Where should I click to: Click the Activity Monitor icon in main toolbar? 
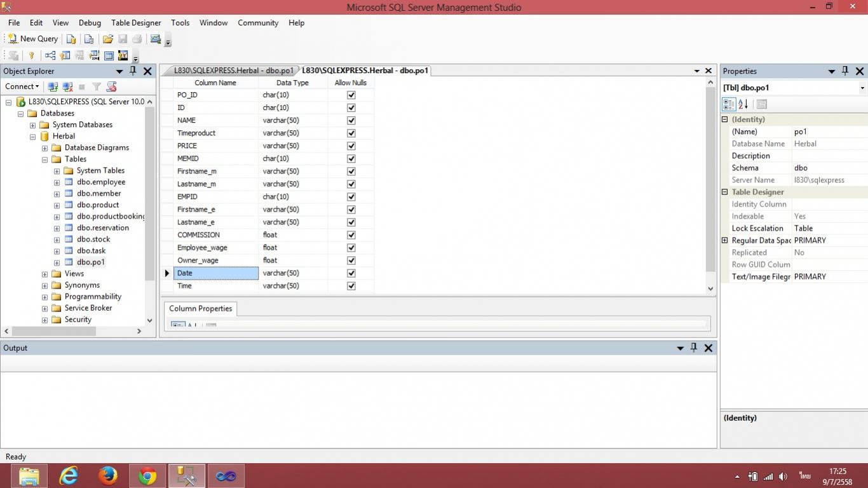[155, 39]
